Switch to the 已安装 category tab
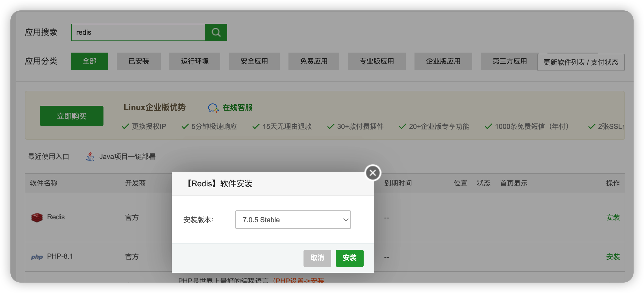The image size is (644, 293). pos(139,61)
